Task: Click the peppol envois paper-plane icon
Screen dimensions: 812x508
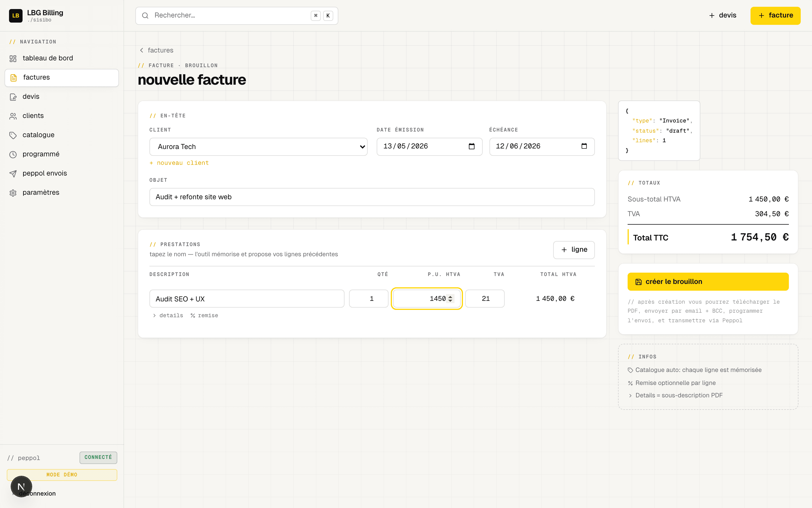Action: point(13,174)
